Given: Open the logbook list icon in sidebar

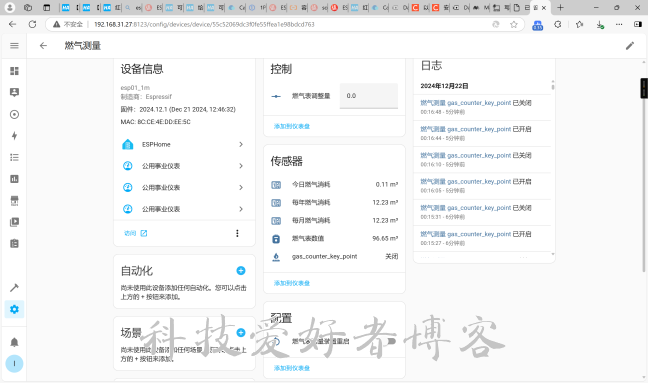Looking at the screenshot, I should (14, 157).
